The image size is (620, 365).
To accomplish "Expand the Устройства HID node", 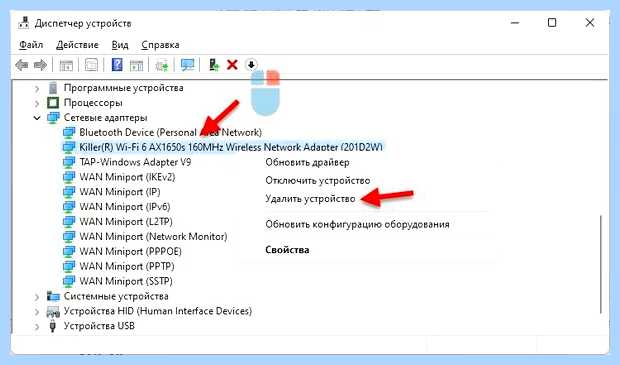I will pyautogui.click(x=37, y=312).
